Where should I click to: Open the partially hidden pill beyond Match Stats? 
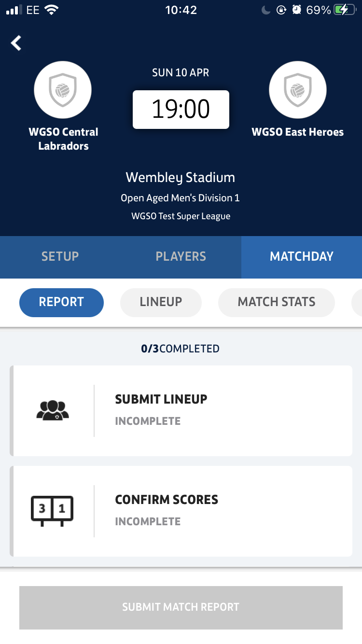coord(357,302)
